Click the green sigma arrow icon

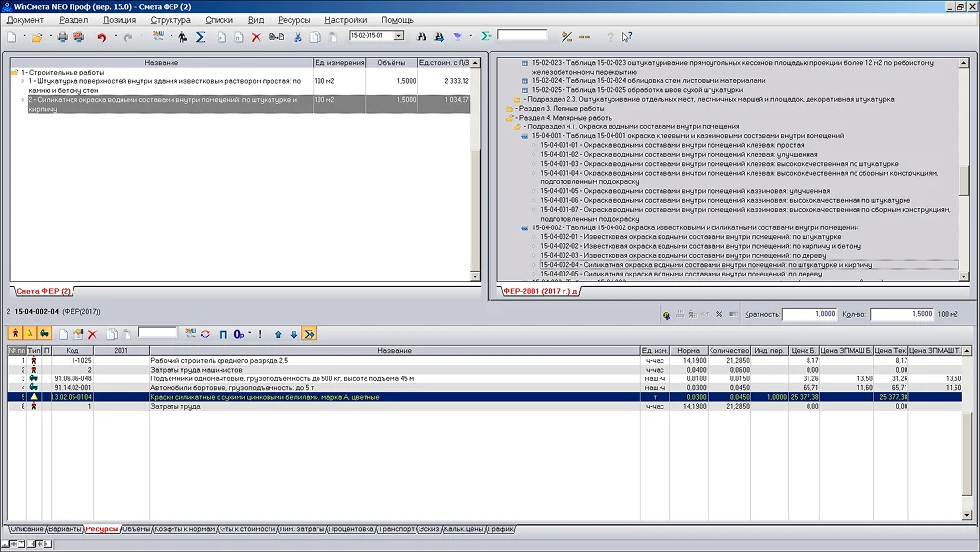486,37
